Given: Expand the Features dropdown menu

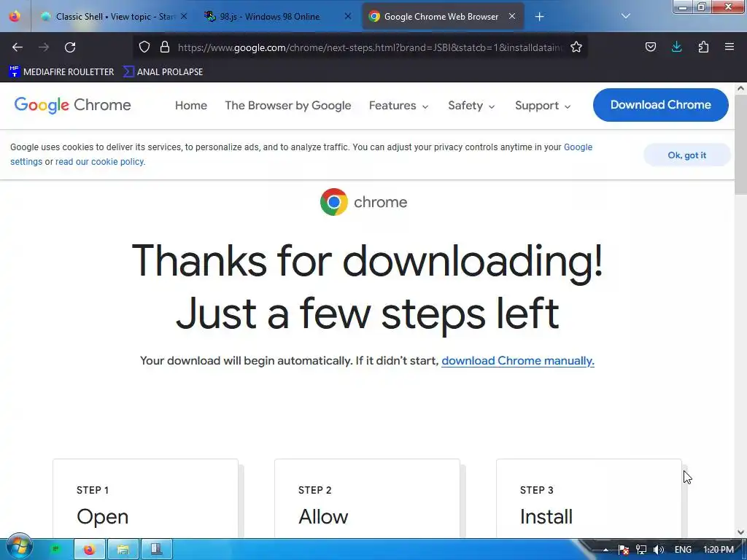Looking at the screenshot, I should coord(399,106).
